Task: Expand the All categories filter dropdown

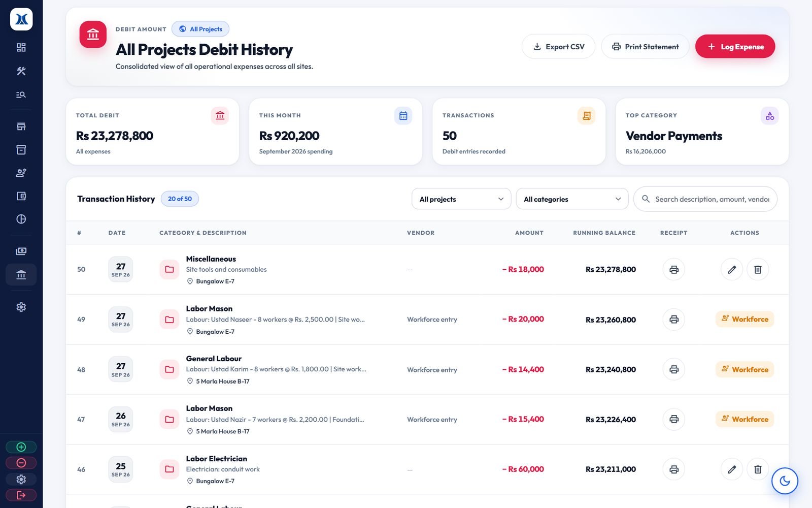Action: pyautogui.click(x=572, y=199)
